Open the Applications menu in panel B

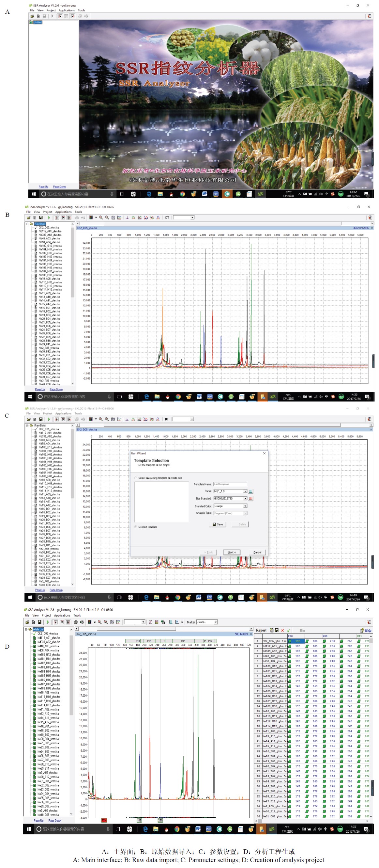(63, 212)
